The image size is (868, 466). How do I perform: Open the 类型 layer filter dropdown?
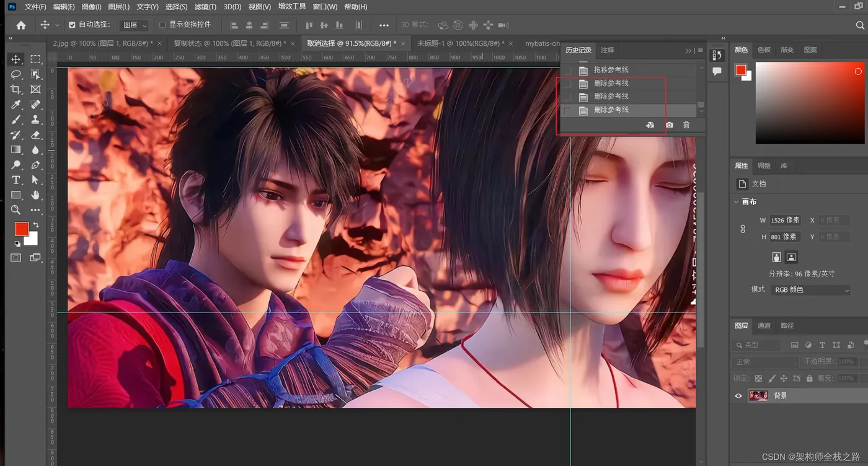(x=757, y=345)
